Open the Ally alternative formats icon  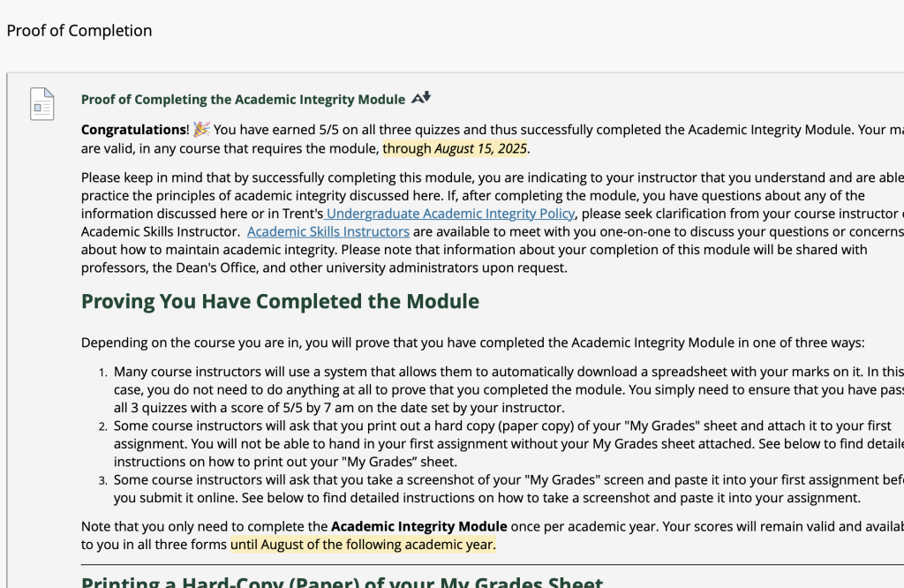click(x=421, y=98)
